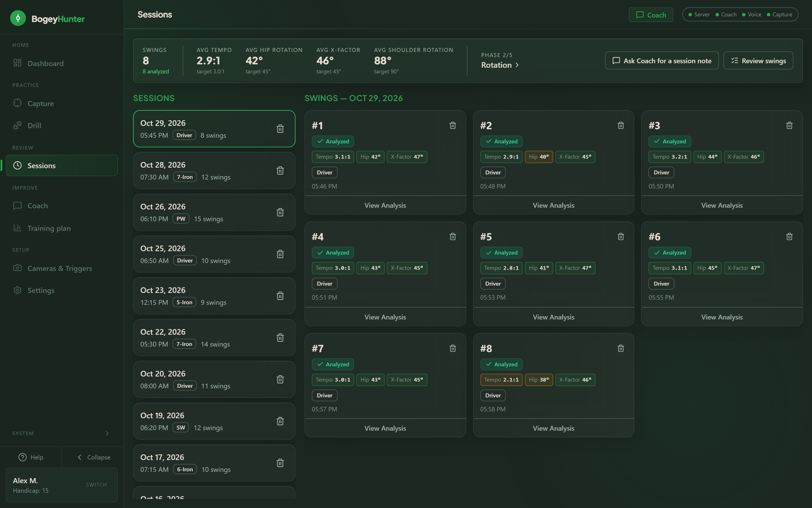Open Help
Image resolution: width=812 pixels, height=508 pixels.
click(x=31, y=457)
